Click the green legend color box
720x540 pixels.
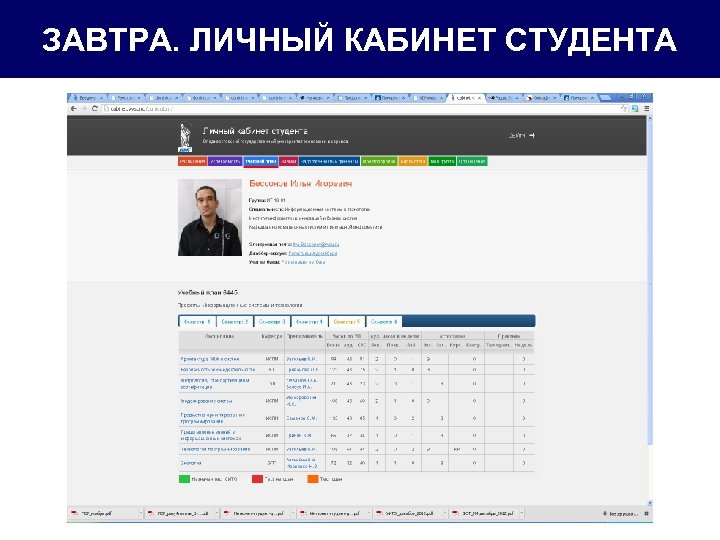click(x=184, y=479)
